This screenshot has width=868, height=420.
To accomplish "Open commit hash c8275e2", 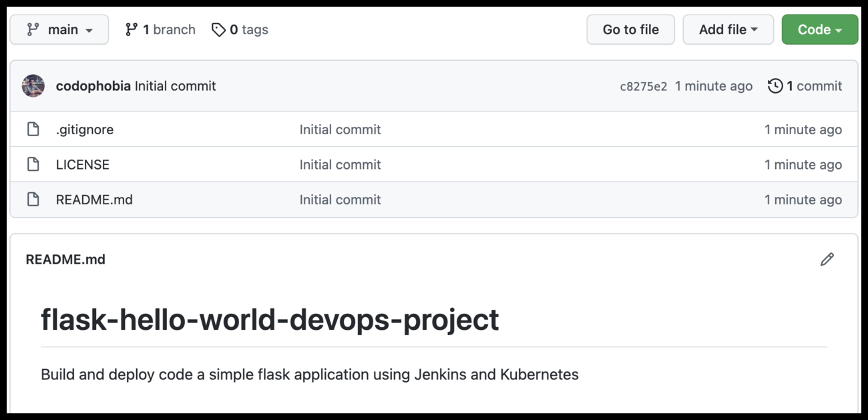I will pos(643,86).
